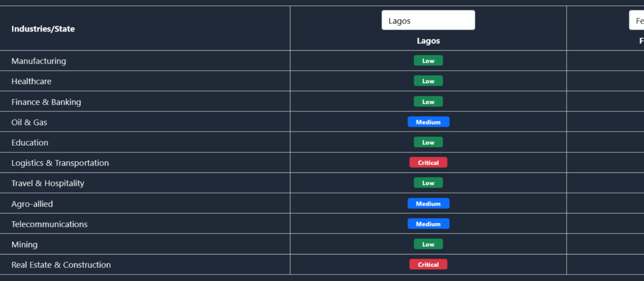
Task: Click the Agro-allied Medium badge
Action: (428, 204)
